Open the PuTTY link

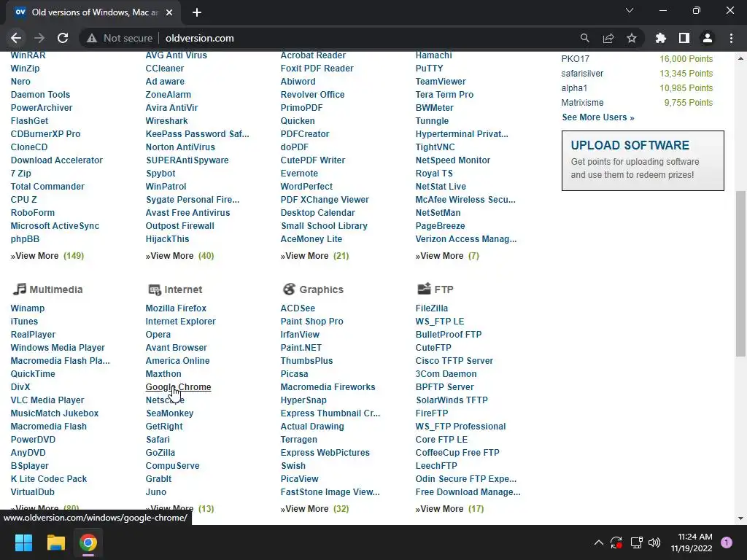pyautogui.click(x=429, y=68)
